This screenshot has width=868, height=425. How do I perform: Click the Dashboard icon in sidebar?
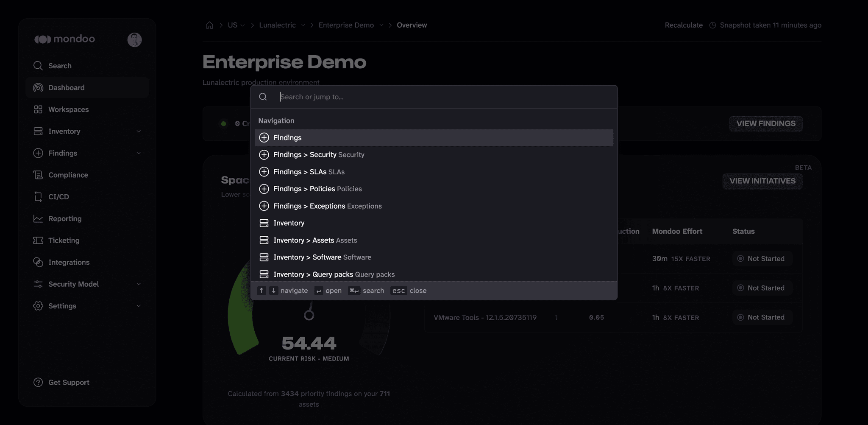click(38, 87)
